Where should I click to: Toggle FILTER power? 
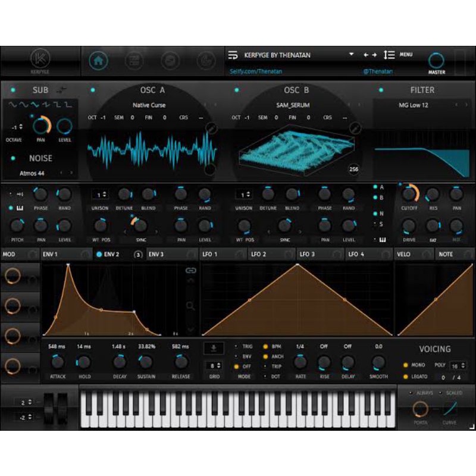tap(381, 90)
